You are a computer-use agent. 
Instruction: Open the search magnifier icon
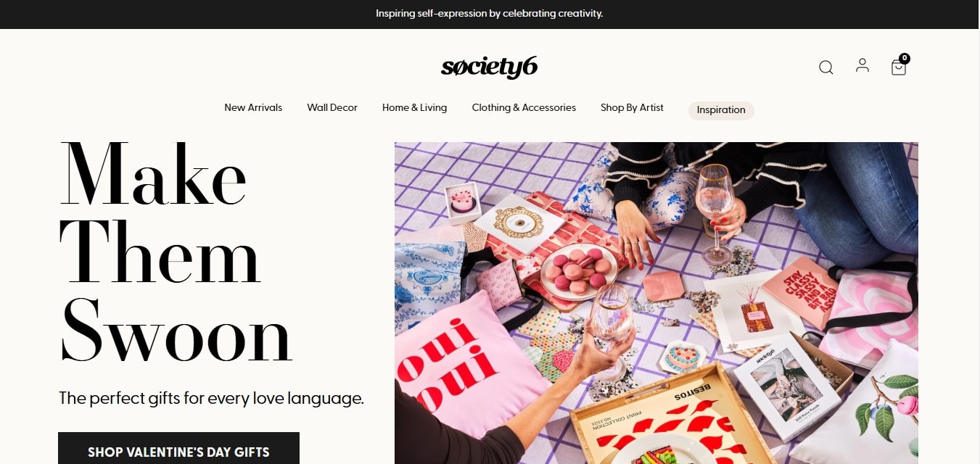coord(825,67)
